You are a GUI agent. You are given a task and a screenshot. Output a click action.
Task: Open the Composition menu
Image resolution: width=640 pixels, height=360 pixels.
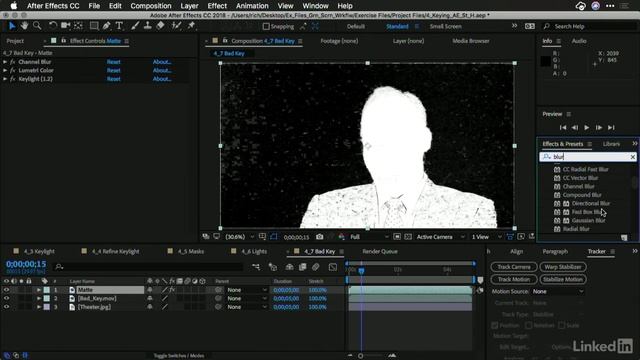pyautogui.click(x=151, y=6)
